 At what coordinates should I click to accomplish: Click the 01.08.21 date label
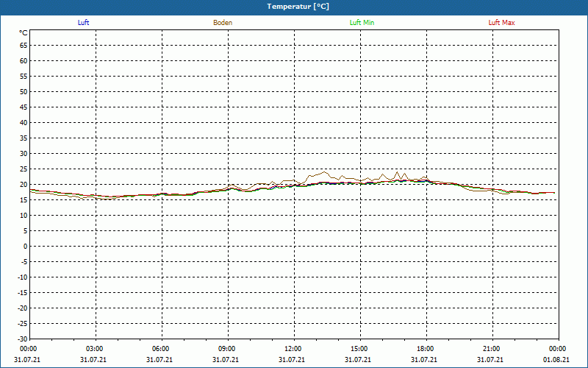click(x=556, y=360)
